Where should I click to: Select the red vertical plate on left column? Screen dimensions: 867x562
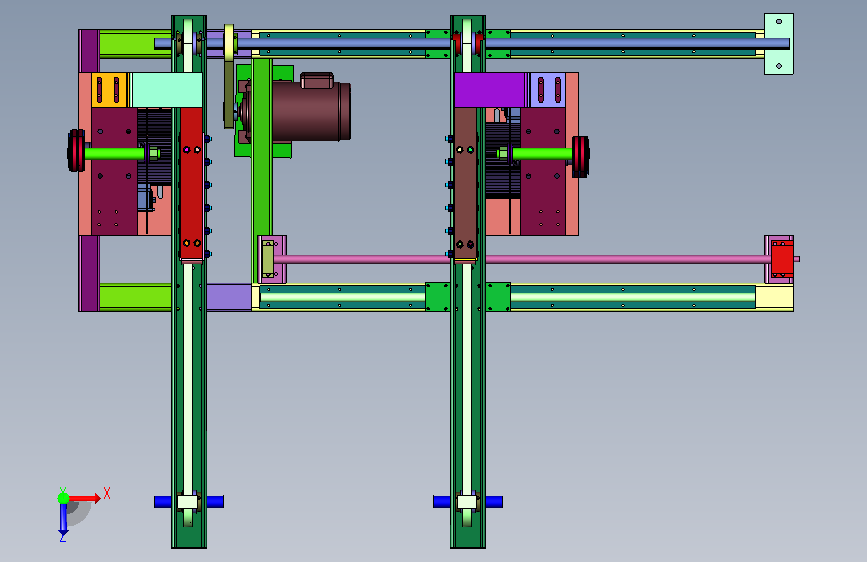point(191,183)
